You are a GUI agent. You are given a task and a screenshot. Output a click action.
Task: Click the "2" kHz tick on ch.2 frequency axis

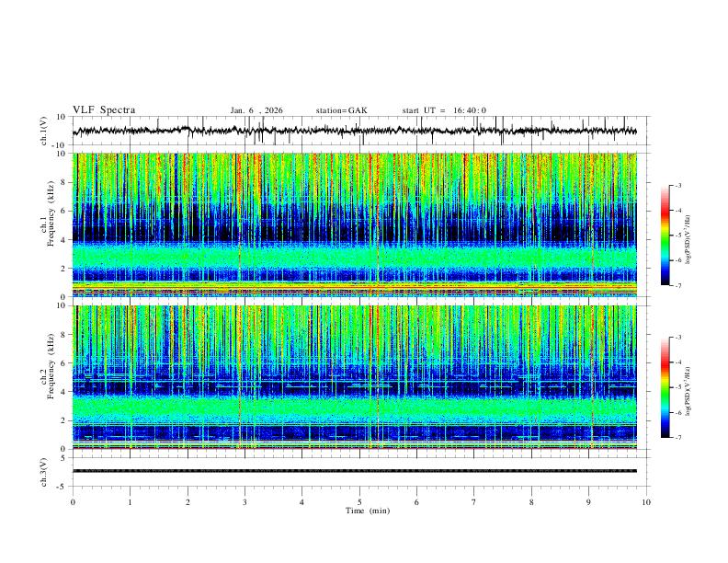click(x=63, y=420)
